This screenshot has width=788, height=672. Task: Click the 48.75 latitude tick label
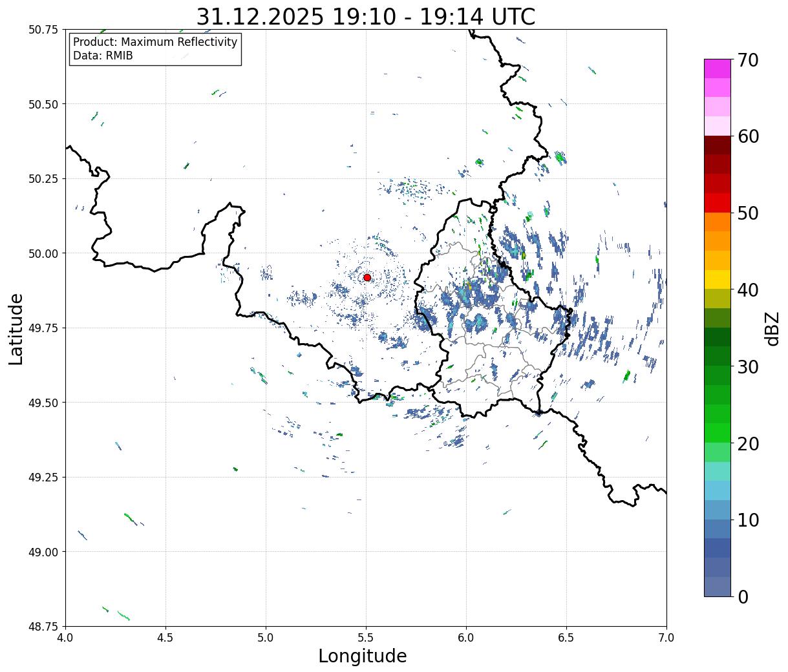(43, 626)
